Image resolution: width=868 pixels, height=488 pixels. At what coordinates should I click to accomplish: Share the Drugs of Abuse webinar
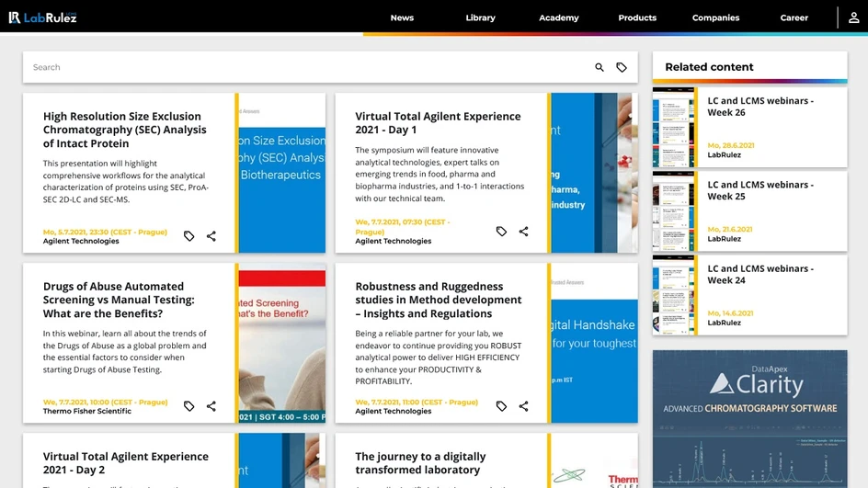coord(211,406)
